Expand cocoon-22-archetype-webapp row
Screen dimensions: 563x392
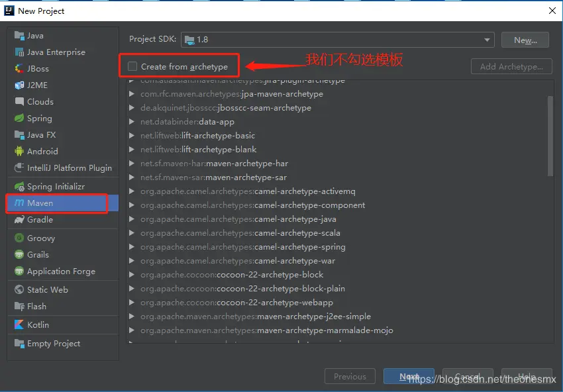click(x=132, y=303)
